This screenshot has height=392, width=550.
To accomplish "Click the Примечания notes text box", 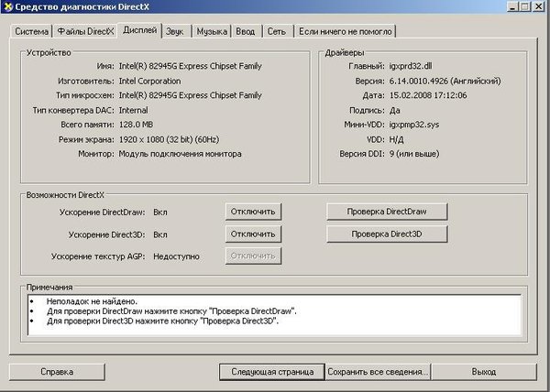I will click(x=274, y=315).
